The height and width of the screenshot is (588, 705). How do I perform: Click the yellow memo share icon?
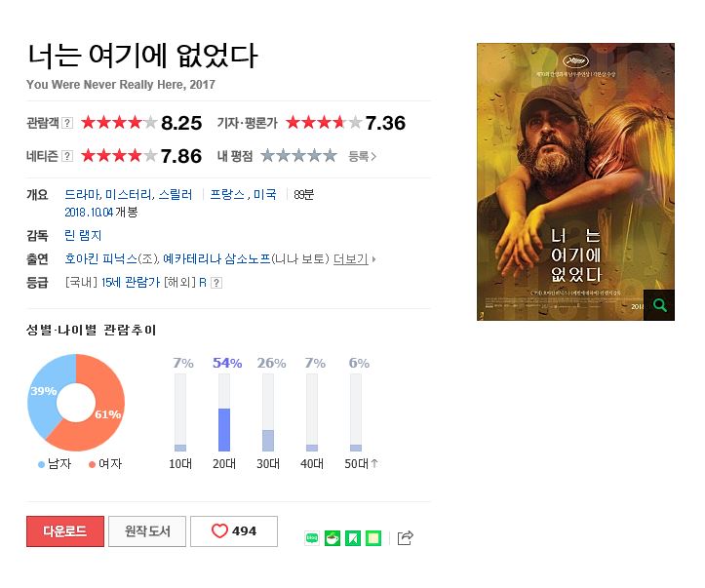[x=373, y=538]
